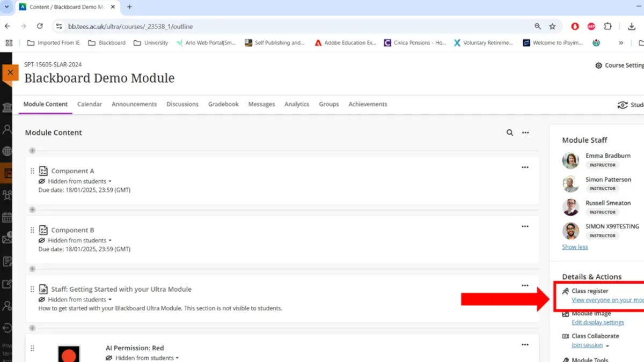
Task: Open the Calendar icon in left sidebar
Action: point(7,217)
